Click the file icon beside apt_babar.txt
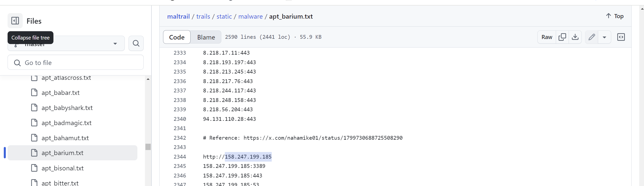 click(x=34, y=92)
